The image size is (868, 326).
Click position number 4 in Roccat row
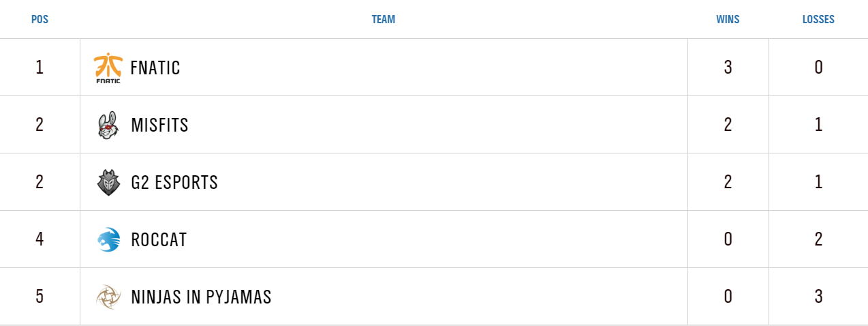tap(40, 239)
